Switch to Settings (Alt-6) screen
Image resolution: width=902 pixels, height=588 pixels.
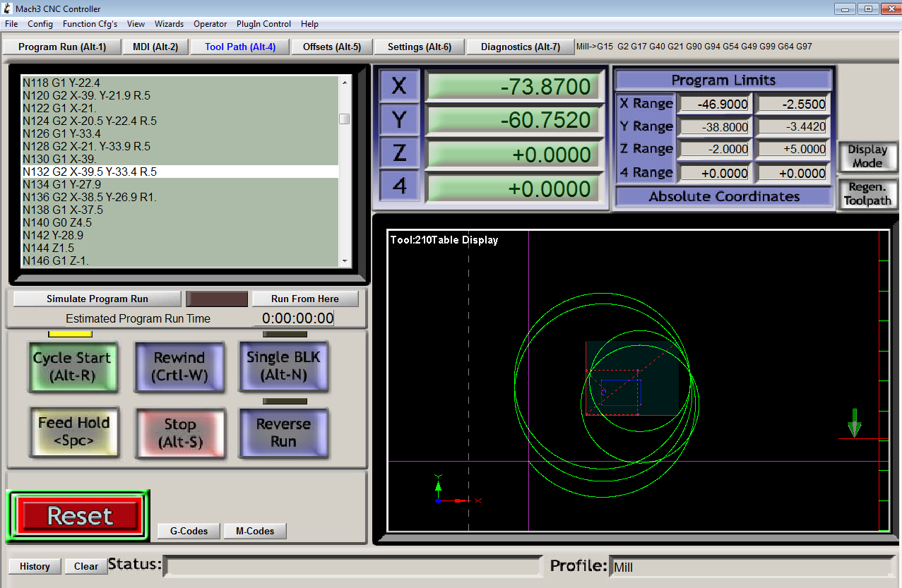click(x=419, y=47)
